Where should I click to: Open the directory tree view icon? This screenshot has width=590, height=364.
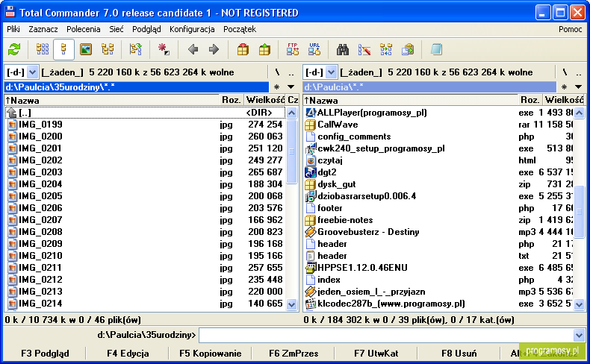coord(108,49)
